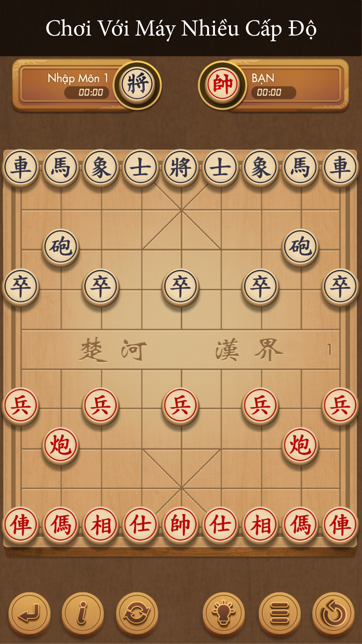Screen dimensions: 362x644
Task: Open the info button
Action: (x=83, y=614)
